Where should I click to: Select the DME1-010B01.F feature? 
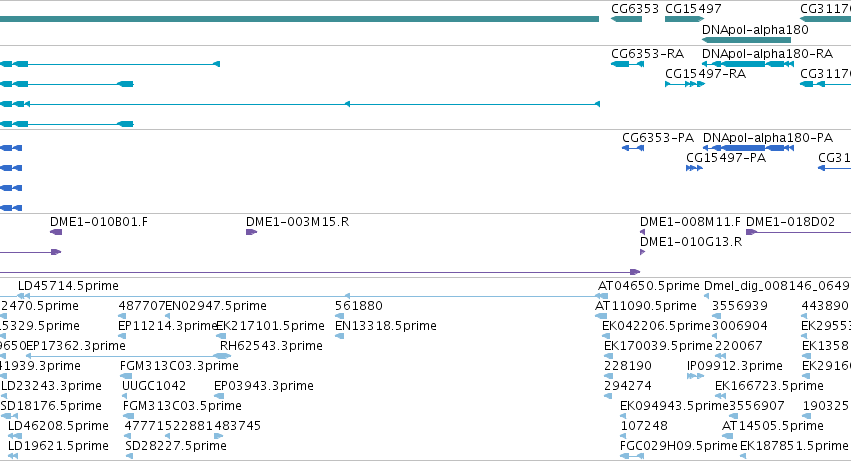pos(56,232)
